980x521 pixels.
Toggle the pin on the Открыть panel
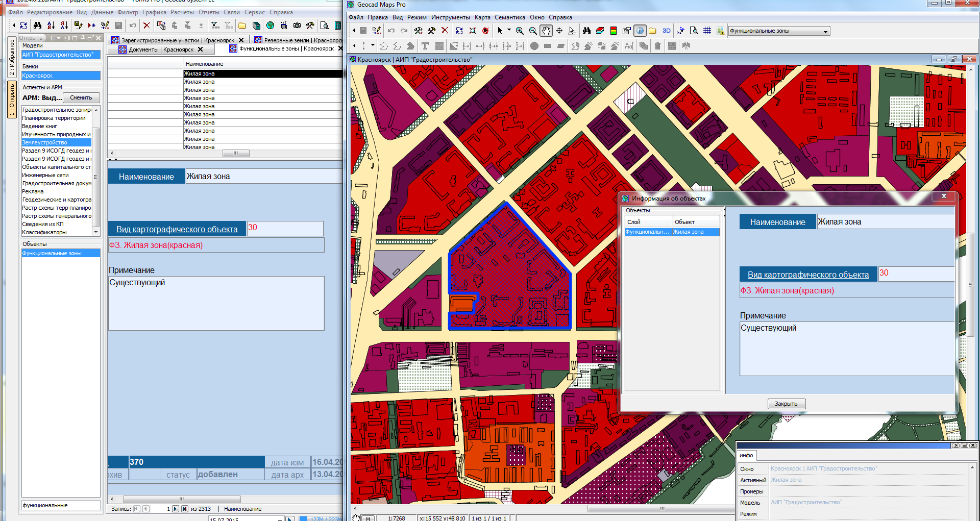coord(83,38)
